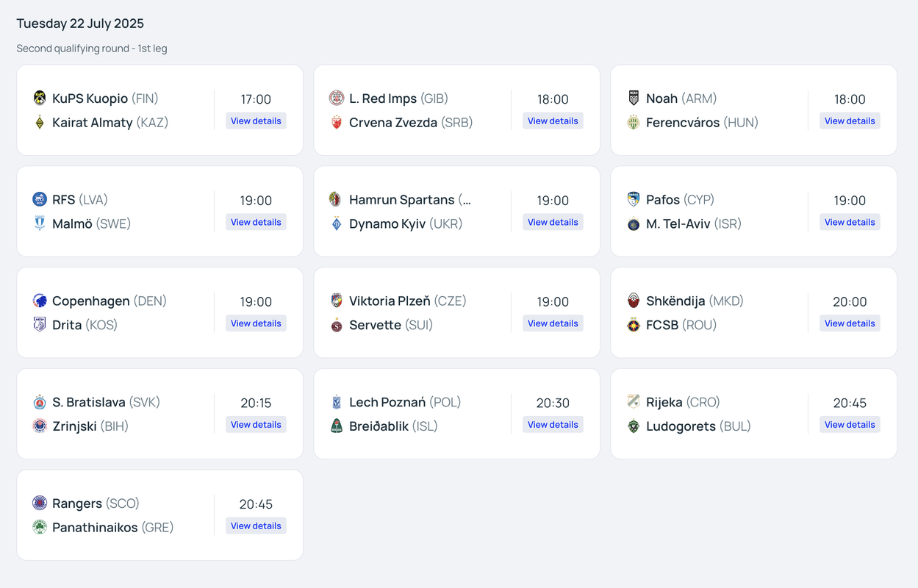The width and height of the screenshot is (918, 588).
Task: Open View details for RFS vs Malmö
Action: [256, 222]
